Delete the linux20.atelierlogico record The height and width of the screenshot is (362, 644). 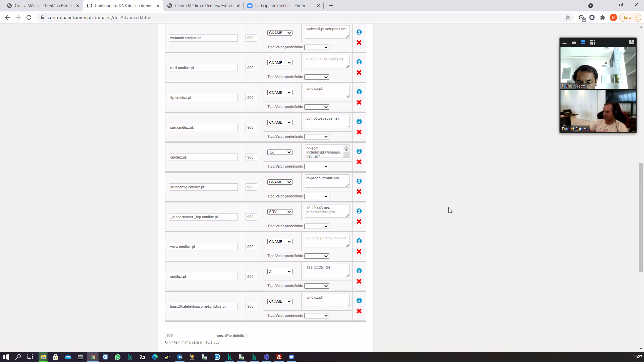359,311
